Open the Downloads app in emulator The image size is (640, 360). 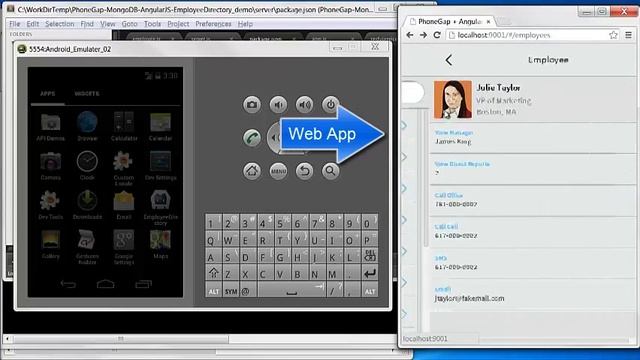(x=87, y=205)
